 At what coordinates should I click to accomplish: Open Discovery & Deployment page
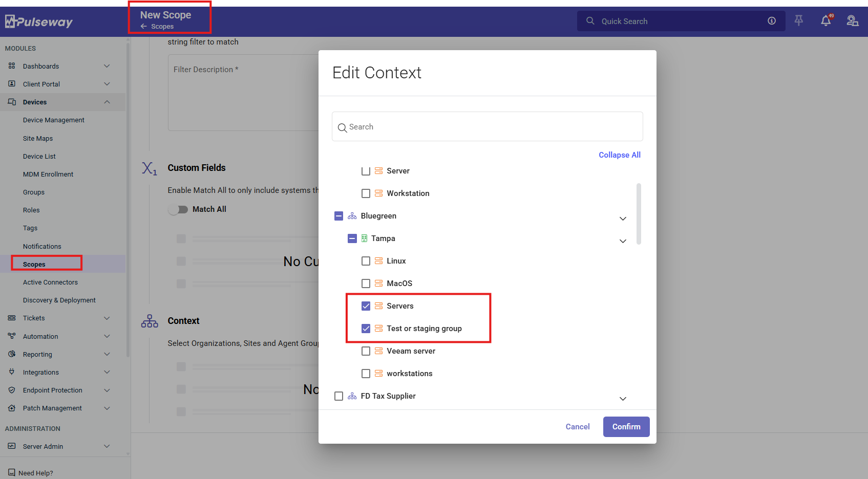click(59, 300)
